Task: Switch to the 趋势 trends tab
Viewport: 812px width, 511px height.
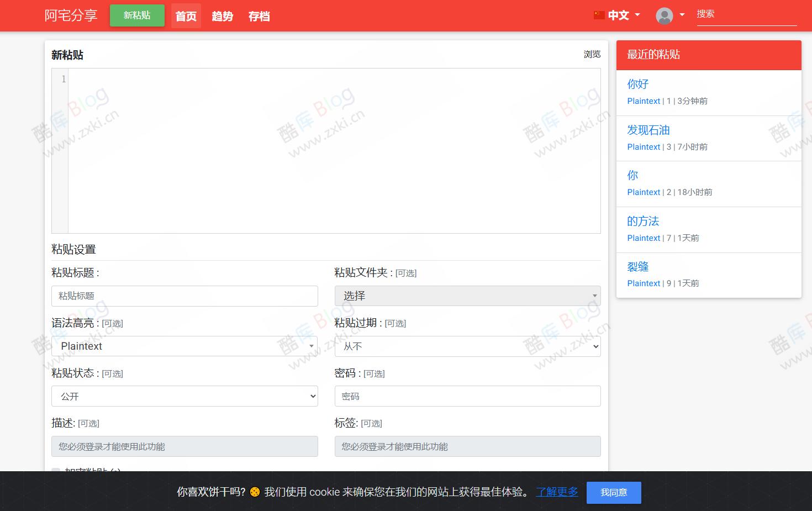Action: 223,17
